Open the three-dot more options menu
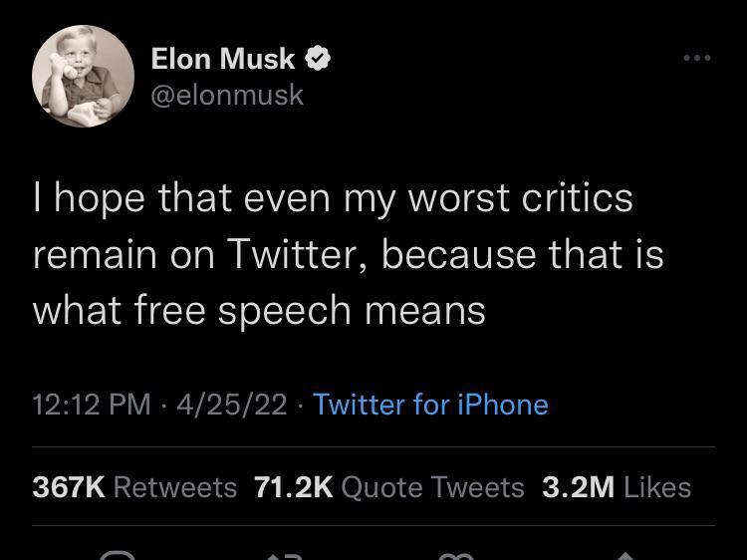Screen dimensions: 747x560 [x=696, y=59]
